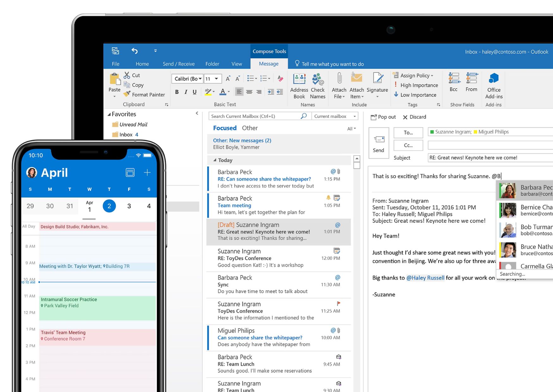This screenshot has width=553, height=392.
Task: Collapse the folder pane chevron
Action: (x=197, y=113)
